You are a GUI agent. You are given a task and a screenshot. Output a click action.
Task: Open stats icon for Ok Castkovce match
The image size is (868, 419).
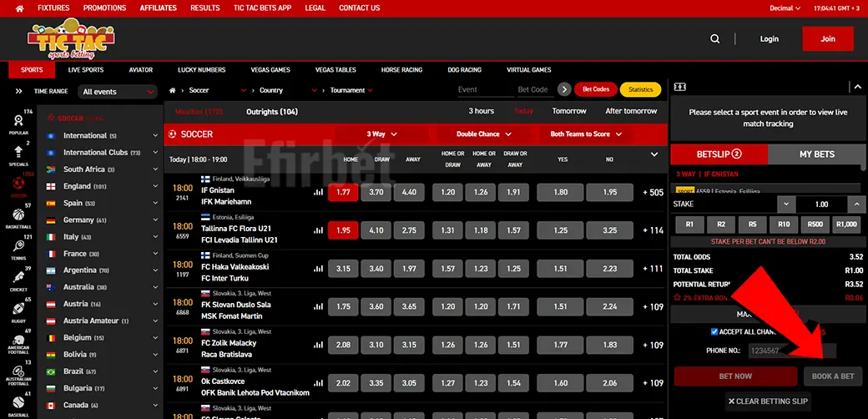[x=318, y=383]
